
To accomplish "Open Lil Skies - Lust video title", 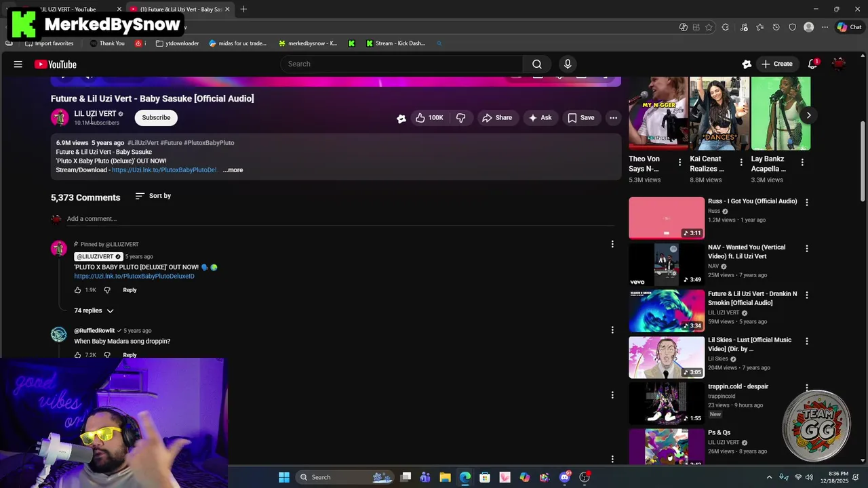I will coord(749,344).
